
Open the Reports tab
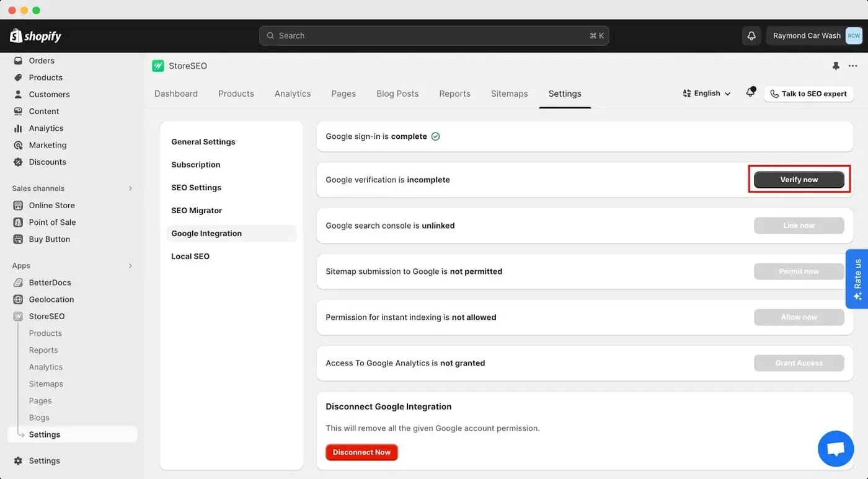point(454,94)
